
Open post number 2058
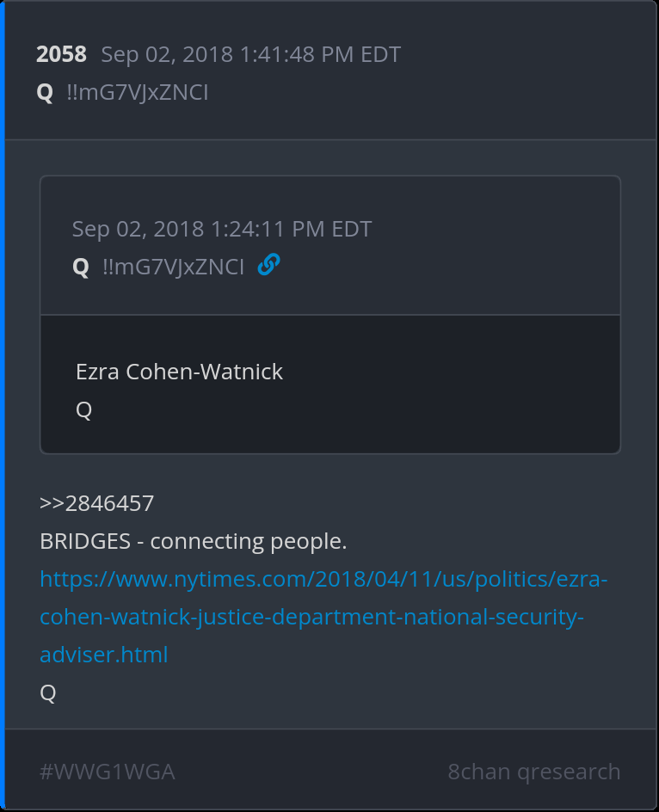(x=61, y=55)
